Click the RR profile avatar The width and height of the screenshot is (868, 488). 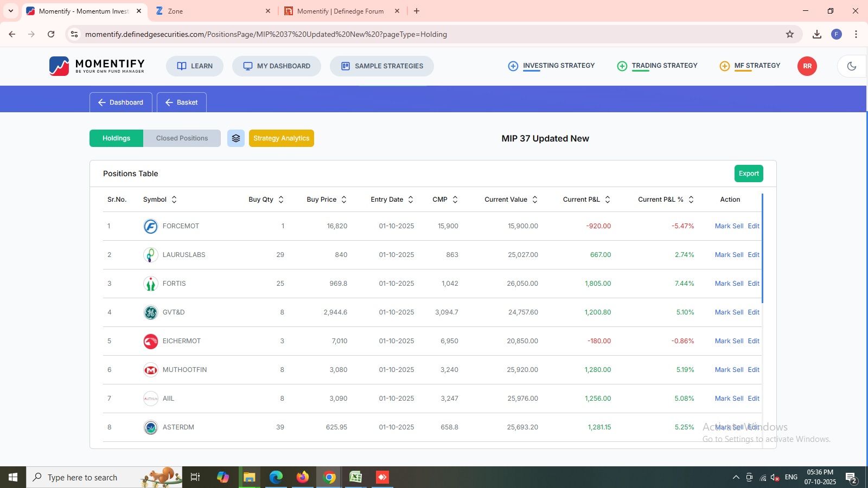point(807,66)
